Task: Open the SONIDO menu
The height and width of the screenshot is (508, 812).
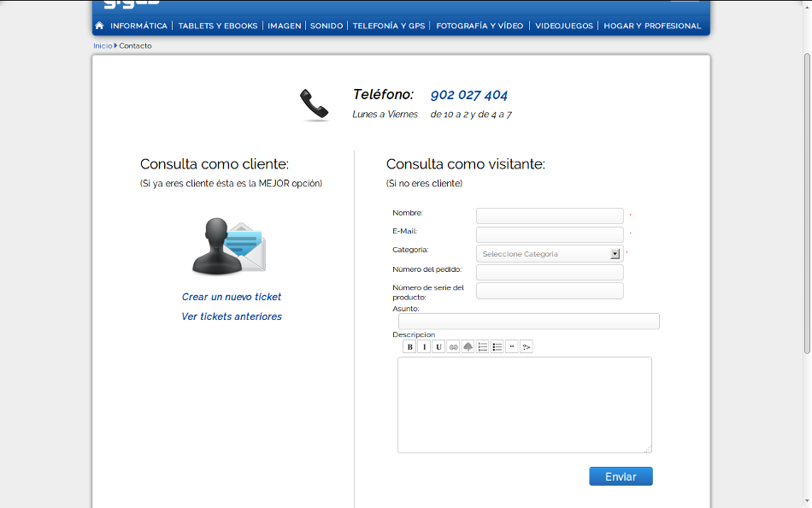Action: (x=327, y=26)
